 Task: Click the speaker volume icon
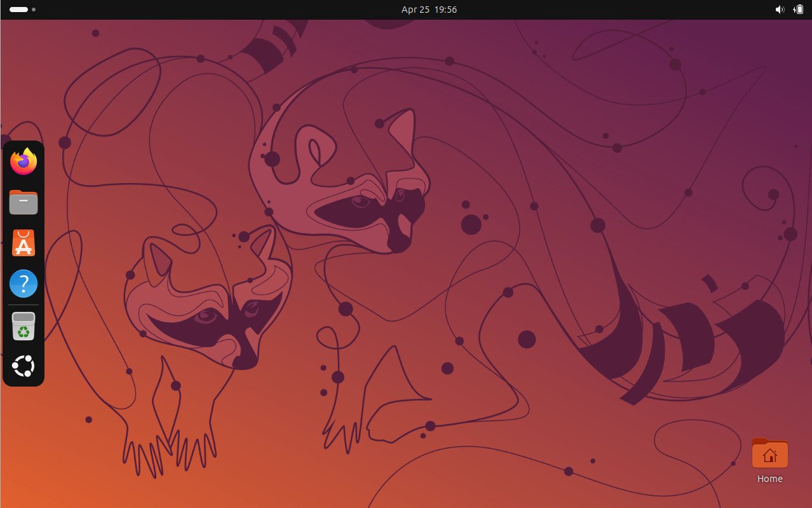[780, 10]
